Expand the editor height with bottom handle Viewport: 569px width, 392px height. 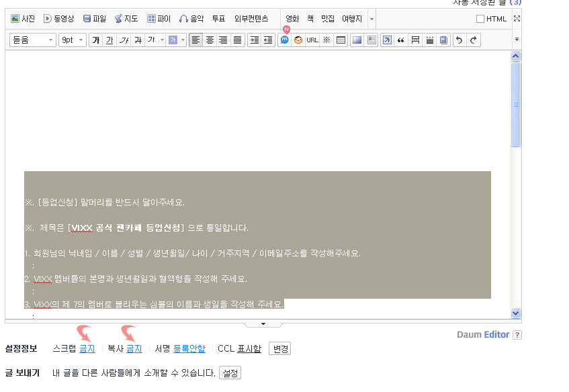pyautogui.click(x=263, y=324)
